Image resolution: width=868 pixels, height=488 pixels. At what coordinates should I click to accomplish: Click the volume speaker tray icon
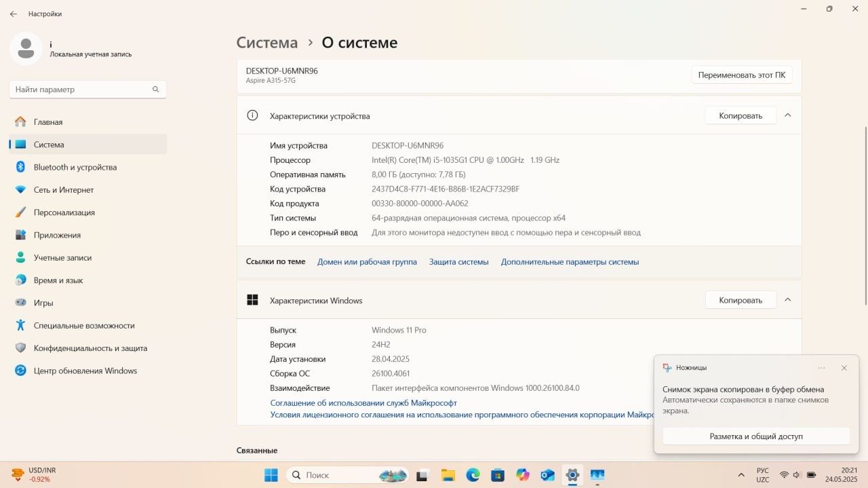797,475
